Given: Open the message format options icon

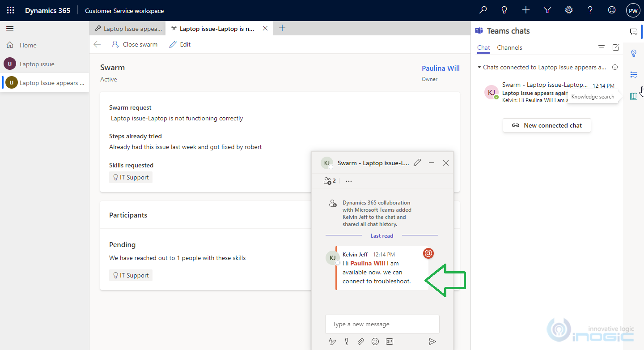Looking at the screenshot, I should point(332,341).
